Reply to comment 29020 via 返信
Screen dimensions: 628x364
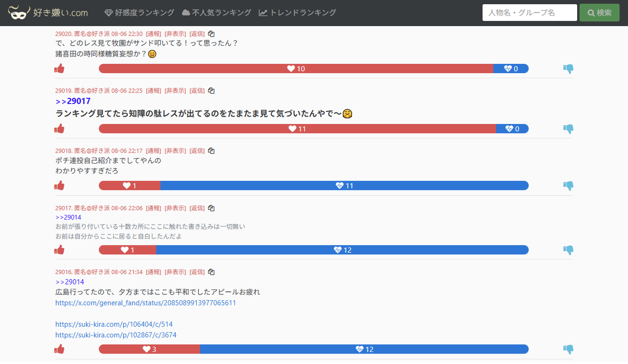pyautogui.click(x=197, y=33)
